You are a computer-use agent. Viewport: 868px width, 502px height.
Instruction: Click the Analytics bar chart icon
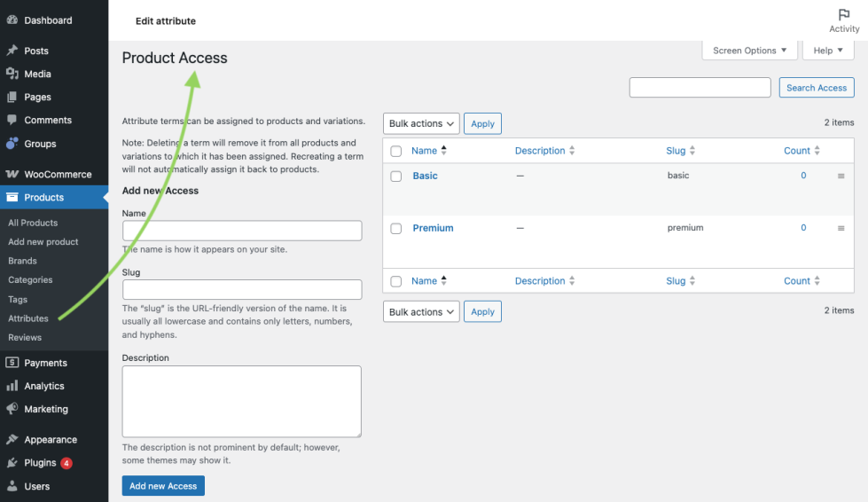12,386
